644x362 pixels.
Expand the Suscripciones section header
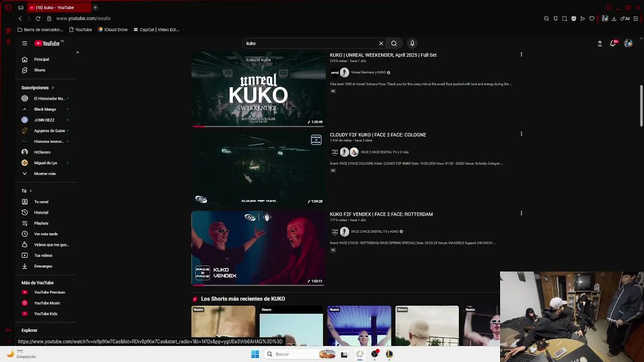(x=38, y=87)
